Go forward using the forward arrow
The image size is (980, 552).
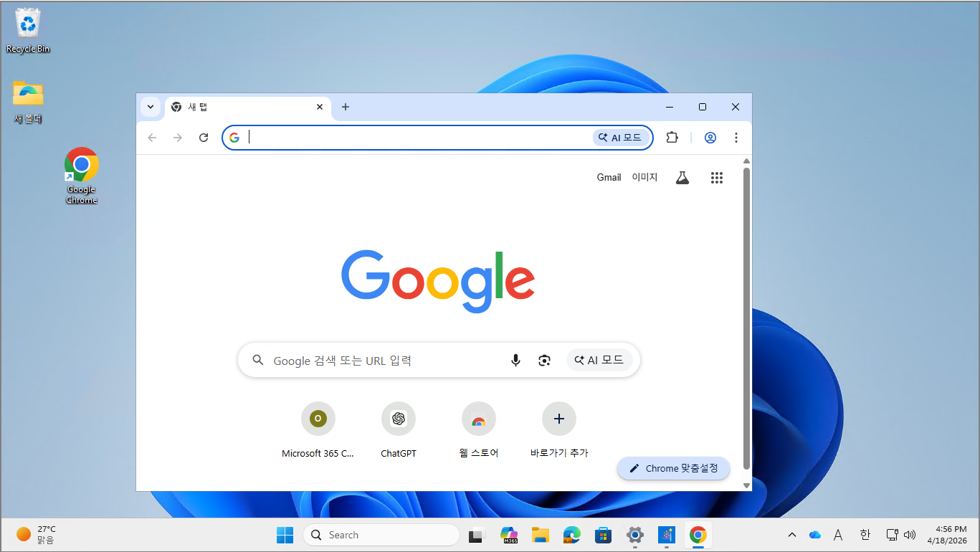pos(178,138)
